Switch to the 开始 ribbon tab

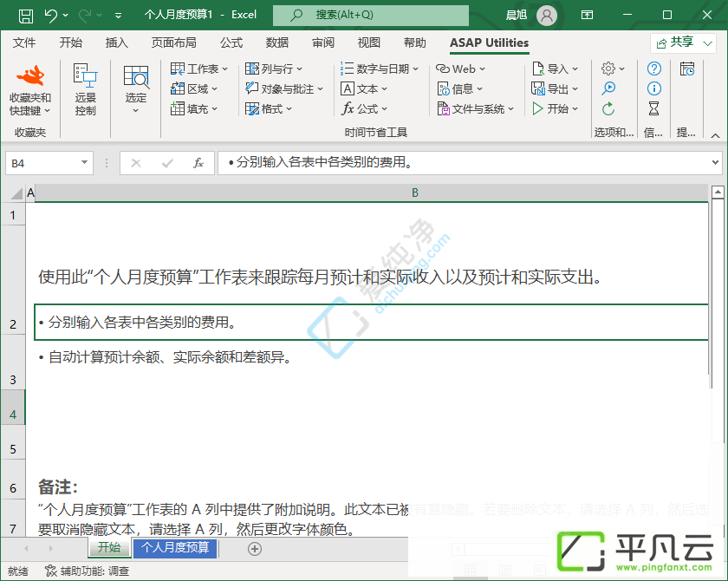click(70, 42)
